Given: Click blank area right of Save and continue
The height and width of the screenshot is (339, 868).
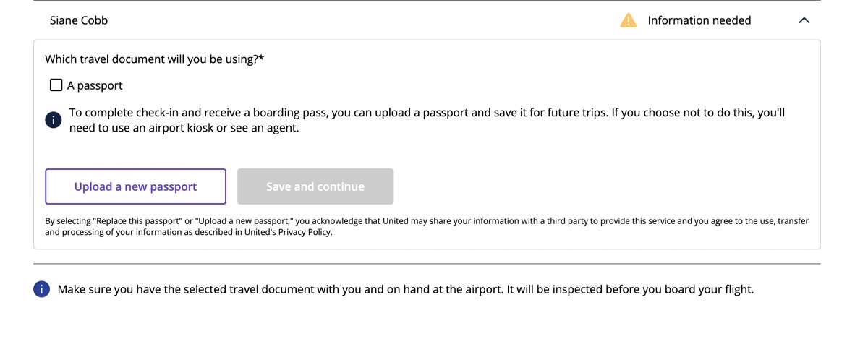Looking at the screenshot, I should [x=604, y=186].
